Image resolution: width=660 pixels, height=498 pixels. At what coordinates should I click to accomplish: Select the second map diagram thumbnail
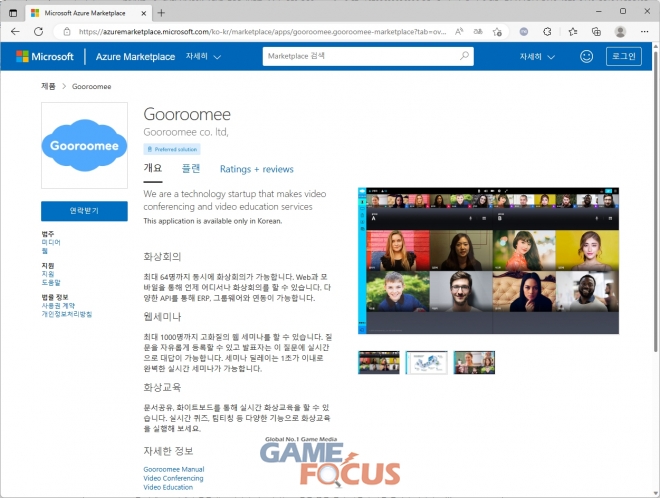pyautogui.click(x=426, y=362)
